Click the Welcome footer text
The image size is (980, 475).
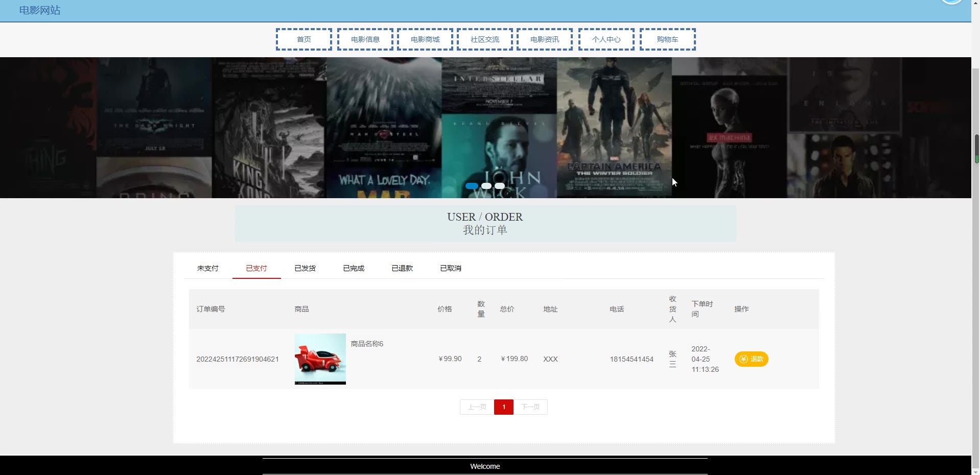pos(485,466)
